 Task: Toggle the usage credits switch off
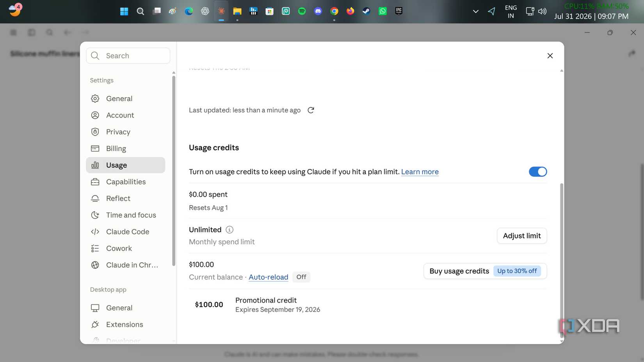(x=538, y=172)
